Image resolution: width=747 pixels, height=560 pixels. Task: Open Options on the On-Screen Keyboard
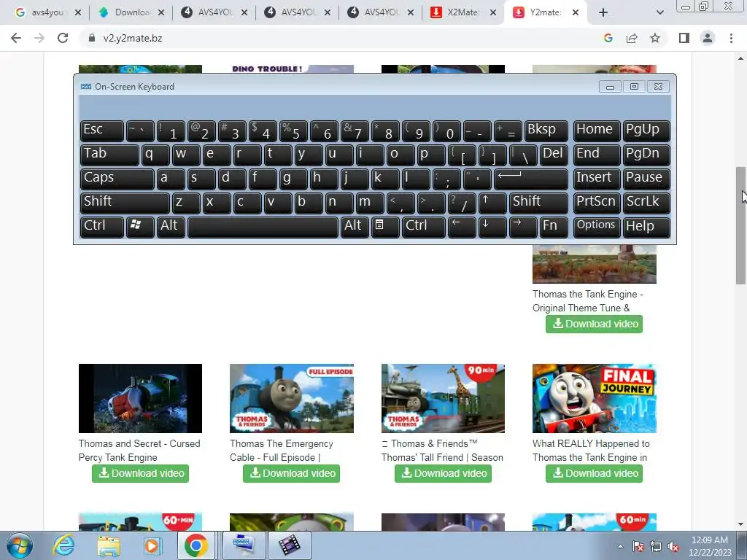coord(597,227)
